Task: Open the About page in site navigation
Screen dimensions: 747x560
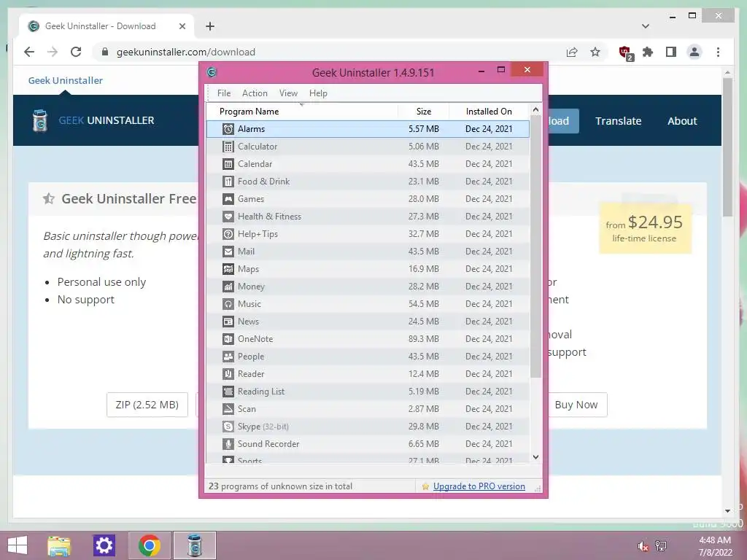Action: [x=682, y=121]
